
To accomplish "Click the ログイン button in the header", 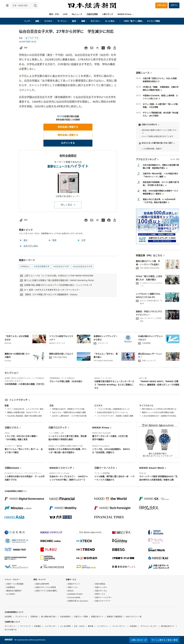I will [174, 5].
